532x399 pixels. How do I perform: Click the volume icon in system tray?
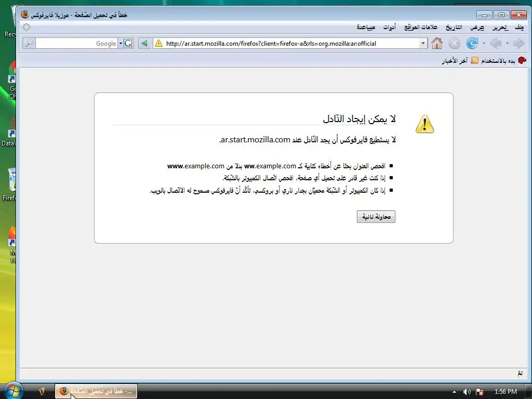pyautogui.click(x=467, y=392)
